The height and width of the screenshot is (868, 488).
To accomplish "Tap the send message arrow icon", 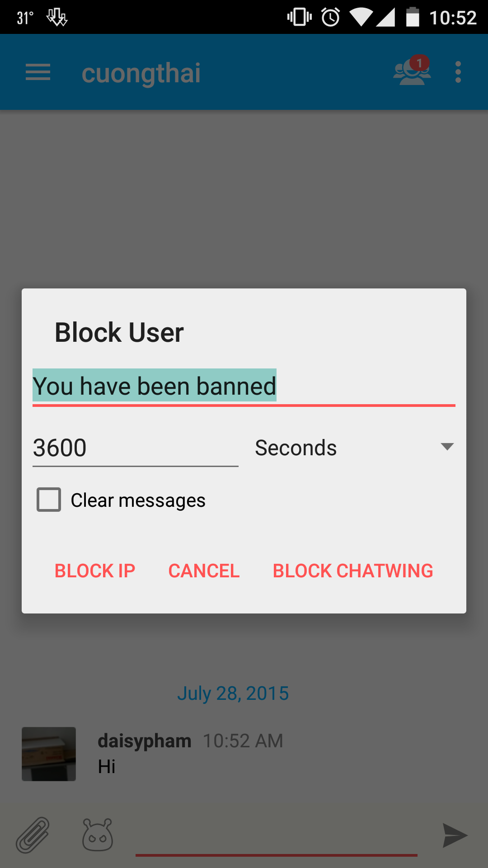I will (x=455, y=835).
